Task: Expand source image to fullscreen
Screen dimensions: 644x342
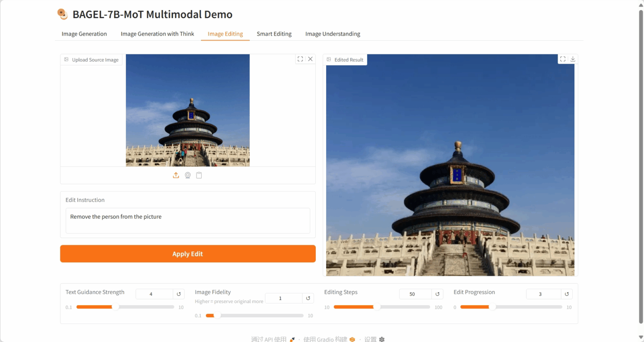Action: pyautogui.click(x=300, y=59)
